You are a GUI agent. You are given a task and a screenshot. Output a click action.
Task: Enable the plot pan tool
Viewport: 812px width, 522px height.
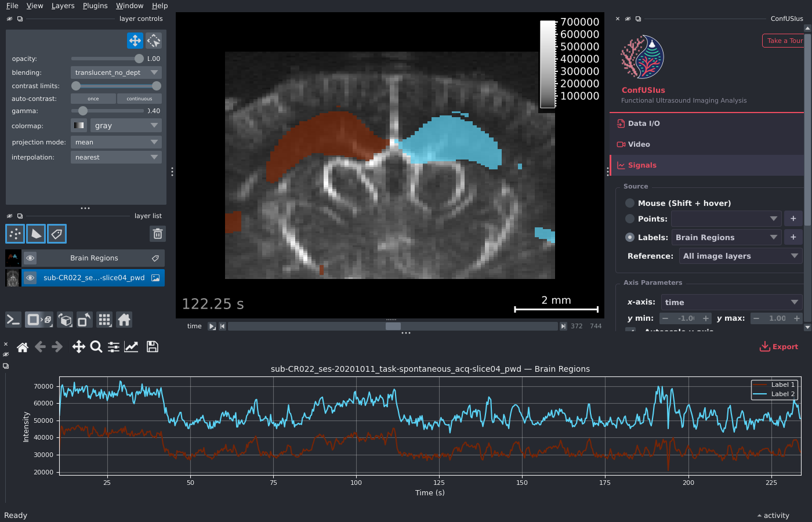[x=79, y=347]
